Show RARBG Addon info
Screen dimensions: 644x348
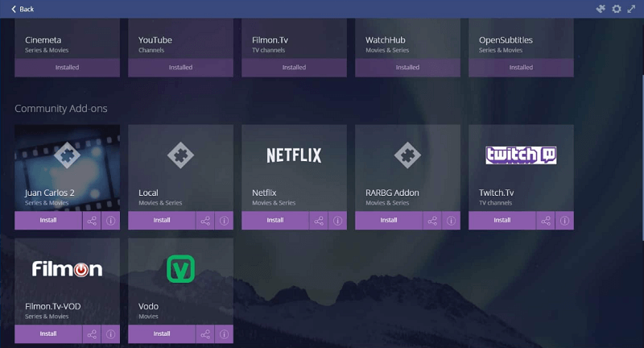point(451,221)
